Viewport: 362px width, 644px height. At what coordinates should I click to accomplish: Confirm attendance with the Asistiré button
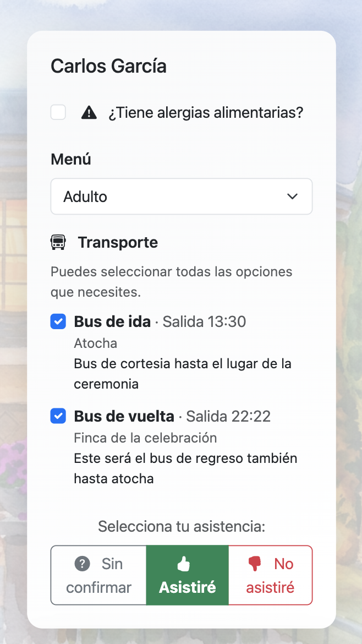tap(188, 575)
